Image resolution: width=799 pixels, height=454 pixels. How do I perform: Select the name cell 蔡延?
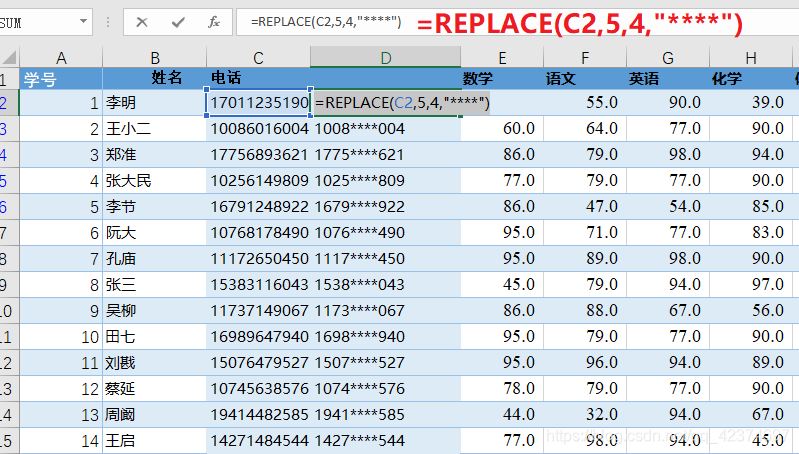[155, 389]
